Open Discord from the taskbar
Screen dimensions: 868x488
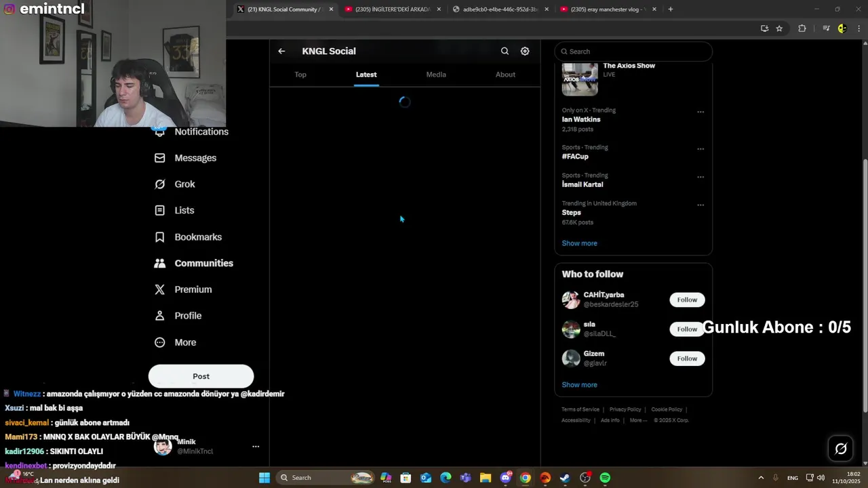[x=505, y=478]
